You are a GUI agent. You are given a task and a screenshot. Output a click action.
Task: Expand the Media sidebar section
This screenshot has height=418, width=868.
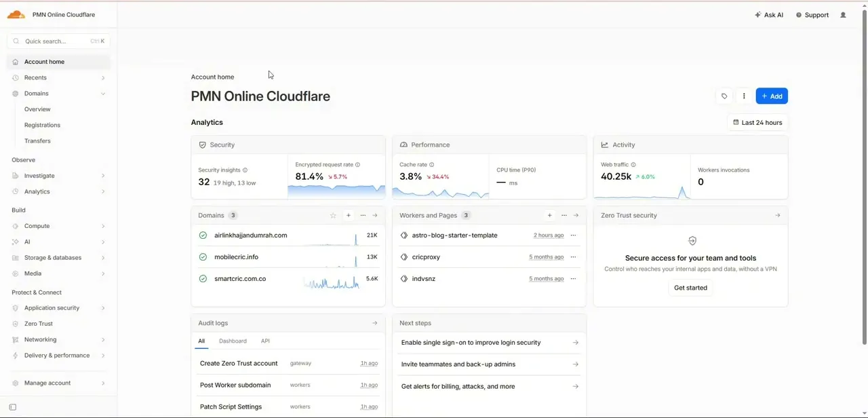(58, 273)
